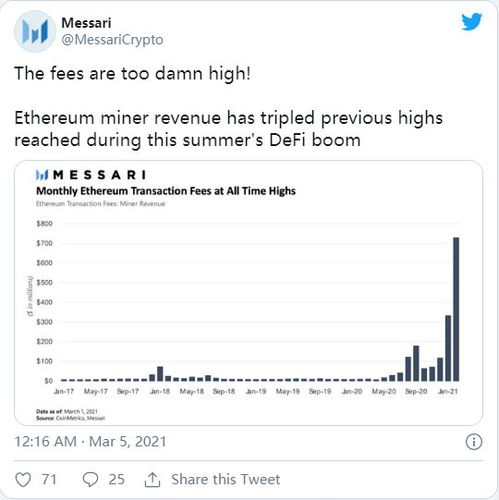Image resolution: width=499 pixels, height=500 pixels.
Task: Open Messari's profile avatar
Action: (35, 31)
